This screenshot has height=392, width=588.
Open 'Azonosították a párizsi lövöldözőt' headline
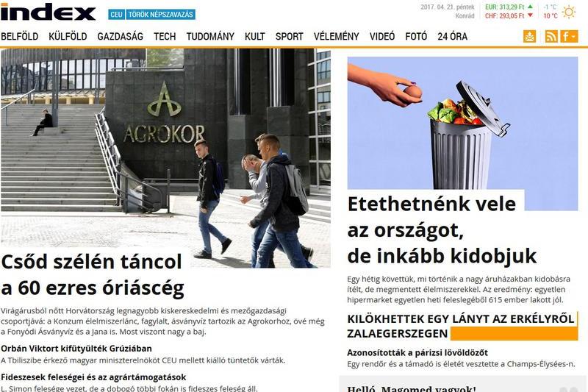coord(417,352)
